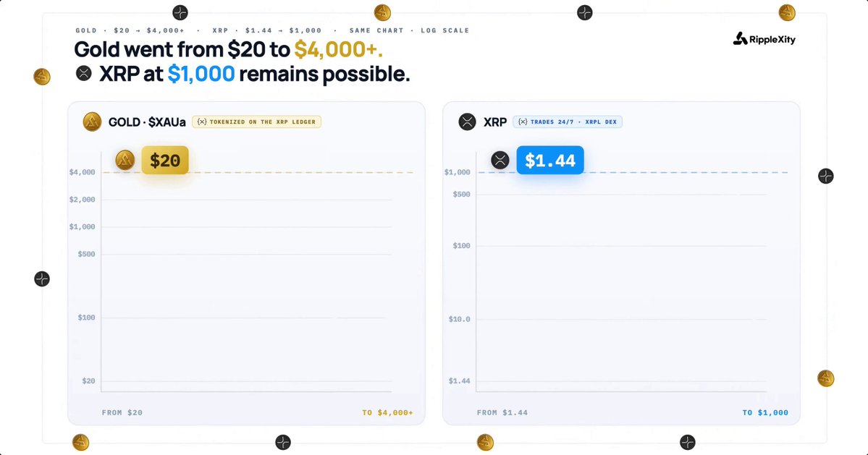Click the $500 axis label on the gold chart
This screenshot has width=868, height=455.
coord(86,255)
